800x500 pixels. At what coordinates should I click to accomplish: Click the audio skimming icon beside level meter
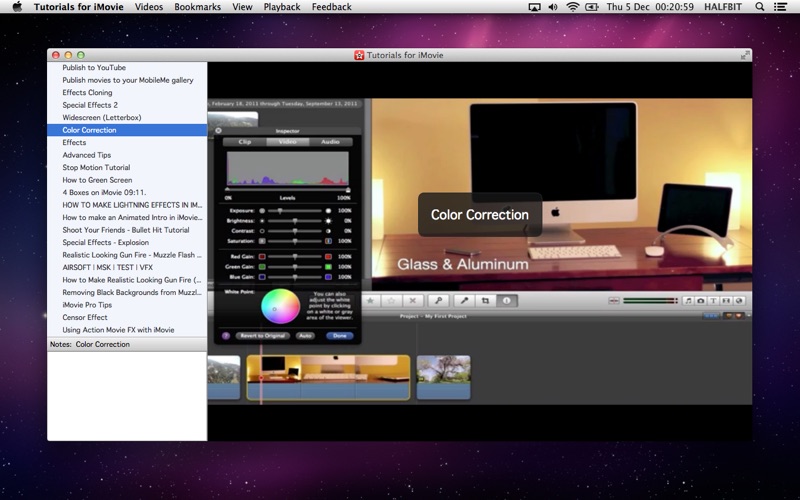pyautogui.click(x=614, y=301)
